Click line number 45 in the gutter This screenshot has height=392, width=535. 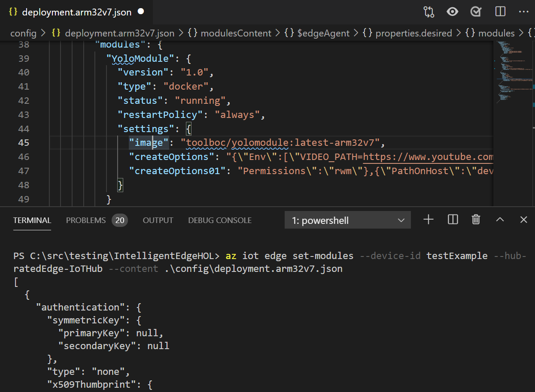click(24, 143)
